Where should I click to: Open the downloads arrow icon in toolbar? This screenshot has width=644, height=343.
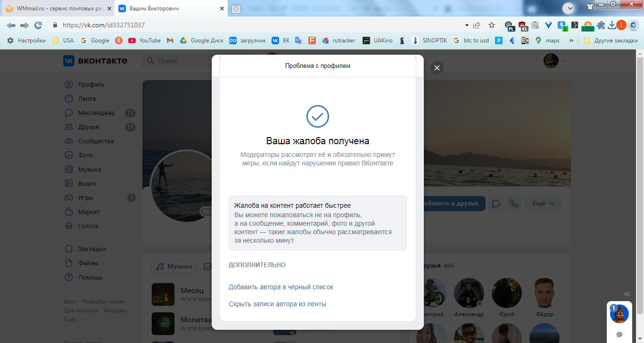pyautogui.click(x=612, y=25)
